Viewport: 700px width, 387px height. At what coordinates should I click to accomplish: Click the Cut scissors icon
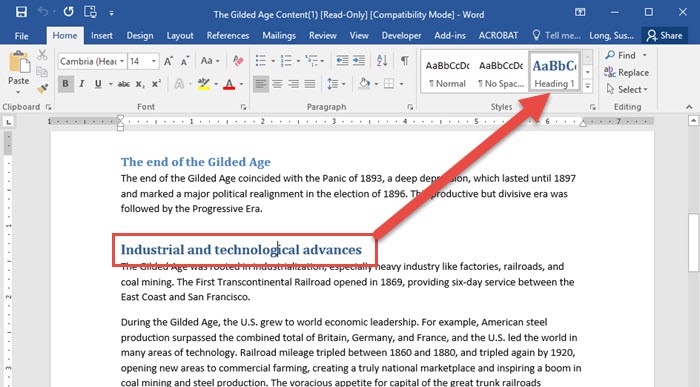point(42,55)
